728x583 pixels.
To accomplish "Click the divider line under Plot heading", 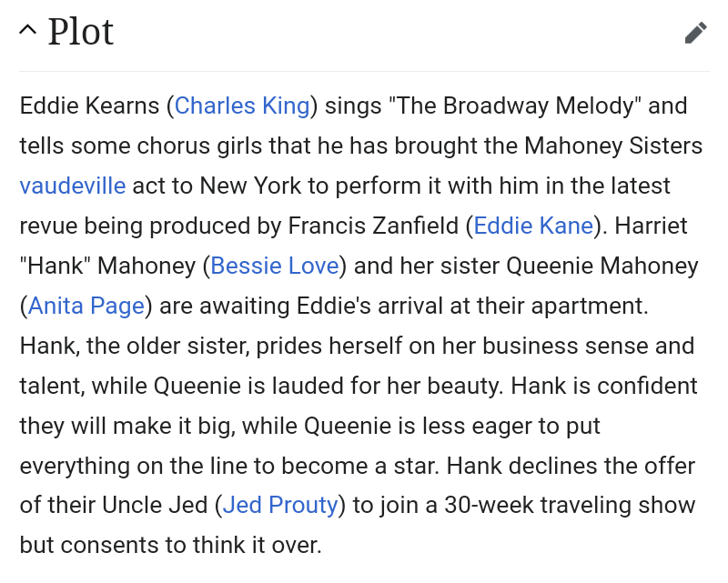I will (x=364, y=71).
